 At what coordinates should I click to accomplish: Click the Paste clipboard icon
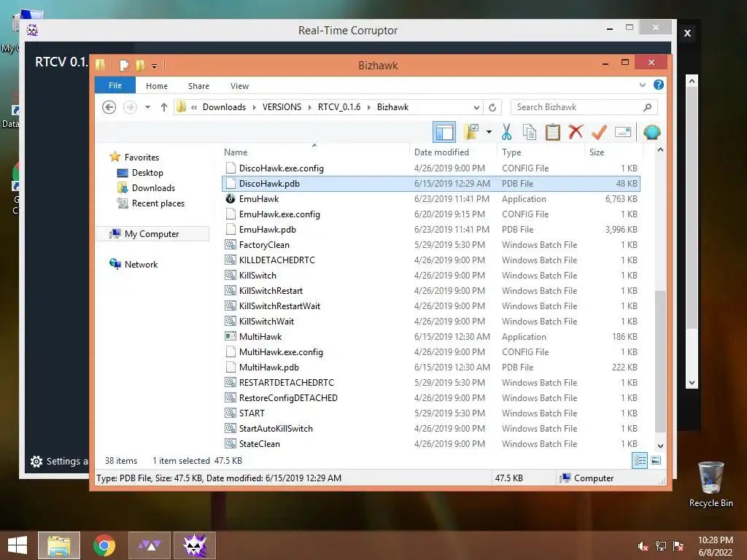pos(553,132)
